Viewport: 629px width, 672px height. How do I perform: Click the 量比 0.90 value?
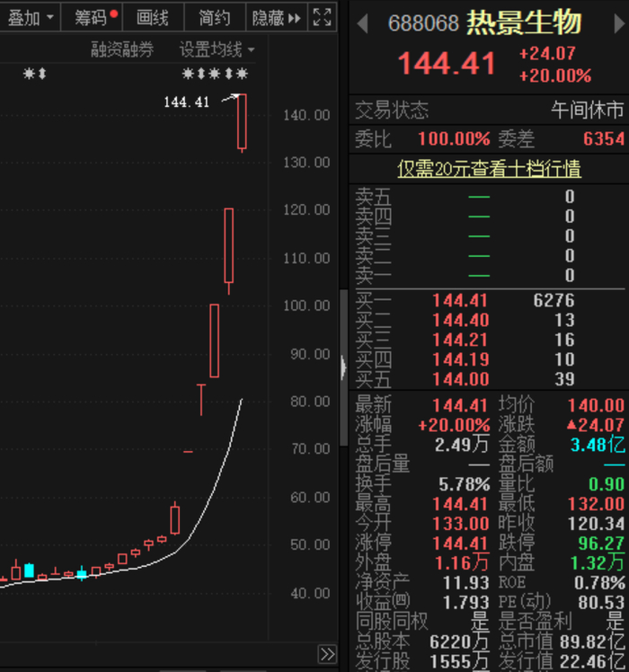607,484
